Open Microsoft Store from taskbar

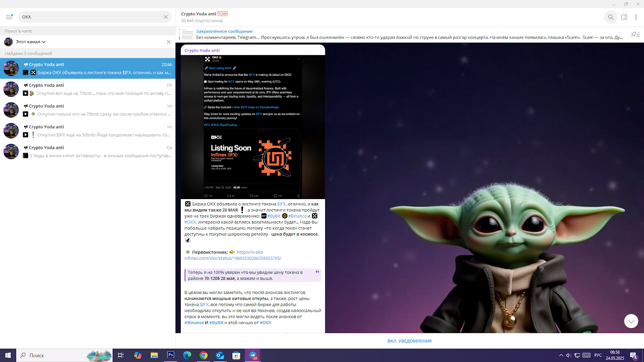236,356
